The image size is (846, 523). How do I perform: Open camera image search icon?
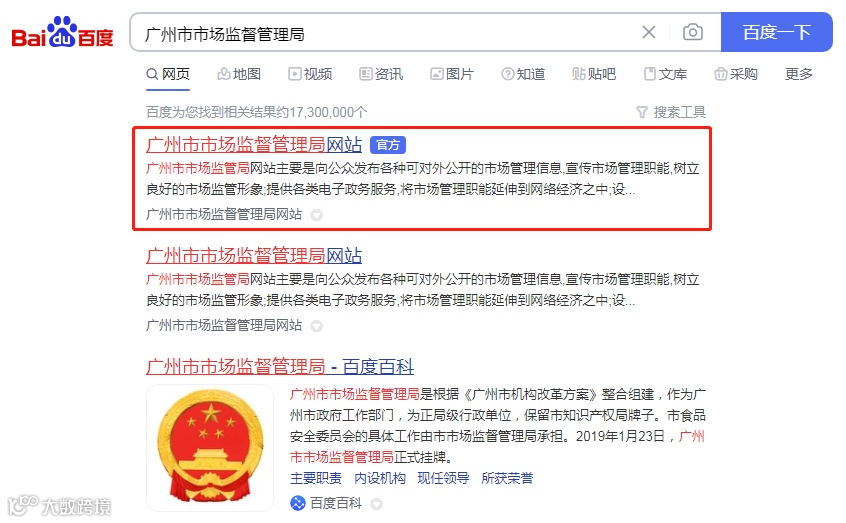coord(693,32)
